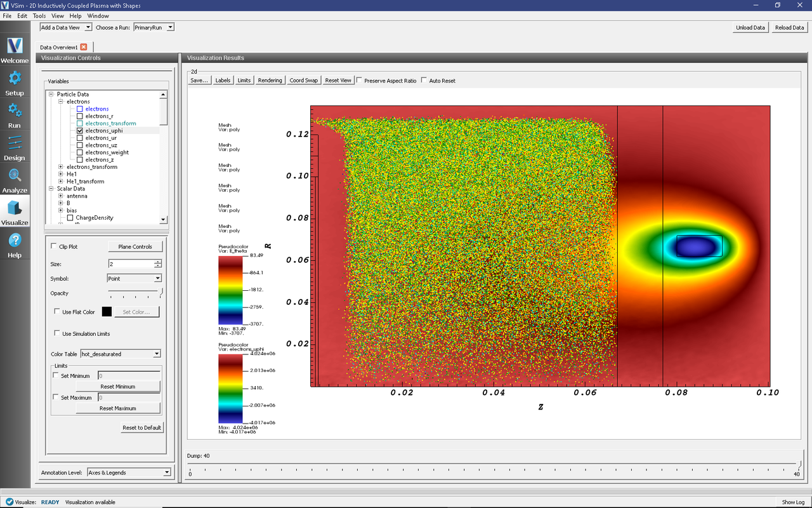Expand the bias tree node

61,210
